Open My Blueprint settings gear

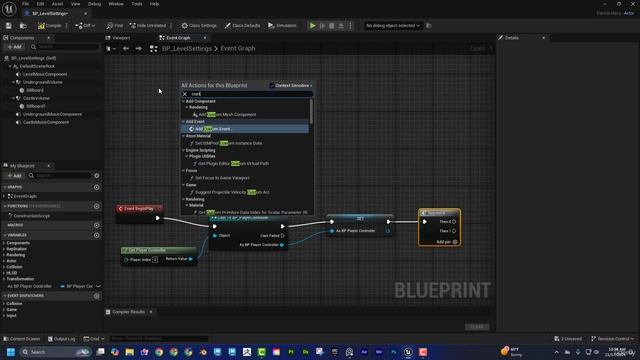(x=97, y=176)
